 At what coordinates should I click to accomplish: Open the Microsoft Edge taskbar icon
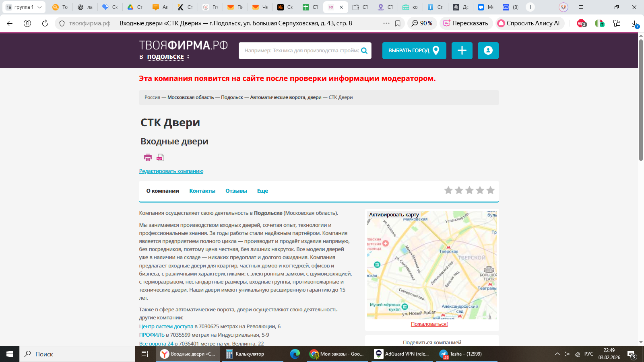coord(295,354)
